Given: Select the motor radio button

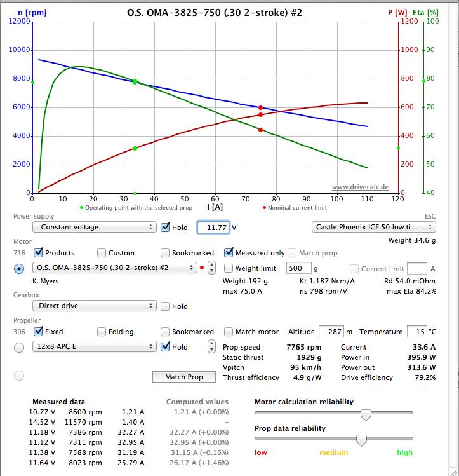Looking at the screenshot, I should tap(19, 269).
